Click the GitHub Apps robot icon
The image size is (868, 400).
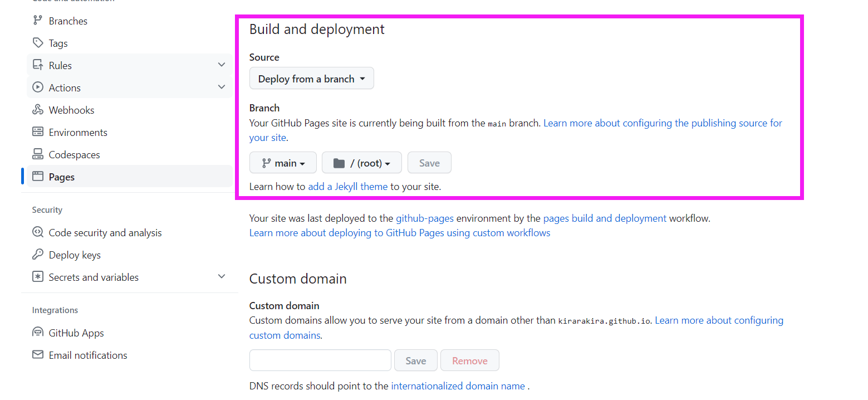tap(38, 333)
